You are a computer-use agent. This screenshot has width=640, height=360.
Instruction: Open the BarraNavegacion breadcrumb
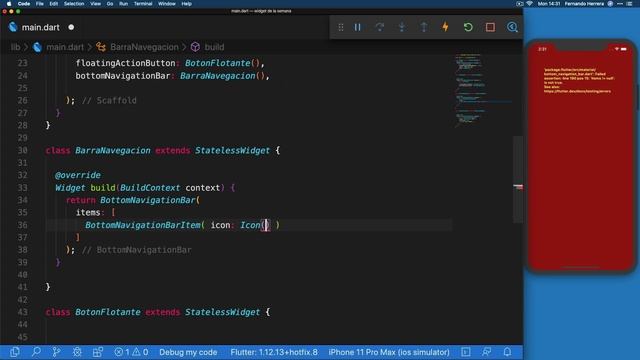click(144, 47)
